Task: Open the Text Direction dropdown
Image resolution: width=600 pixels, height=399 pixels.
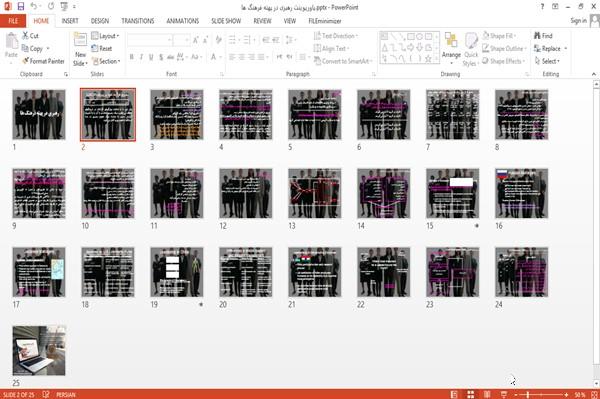Action: 336,36
